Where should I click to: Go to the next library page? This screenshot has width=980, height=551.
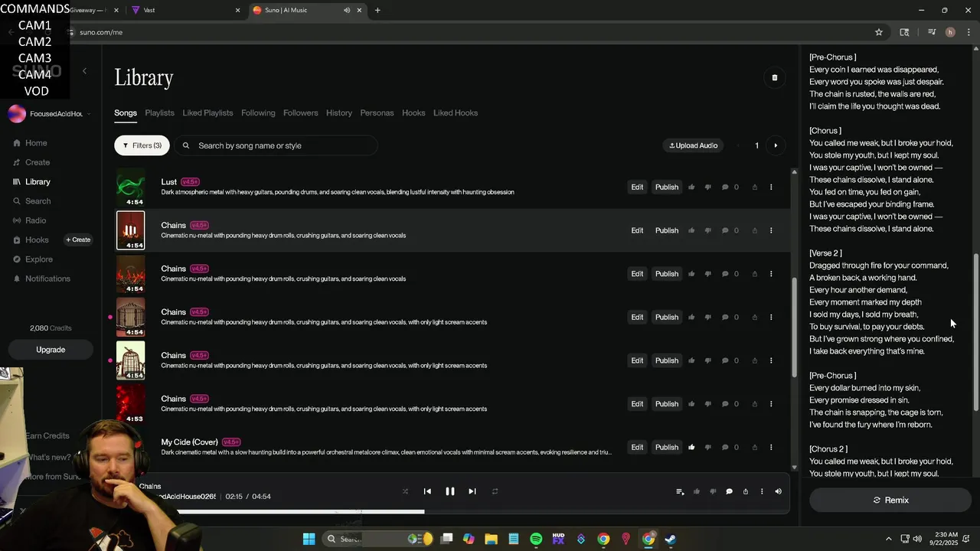click(776, 145)
